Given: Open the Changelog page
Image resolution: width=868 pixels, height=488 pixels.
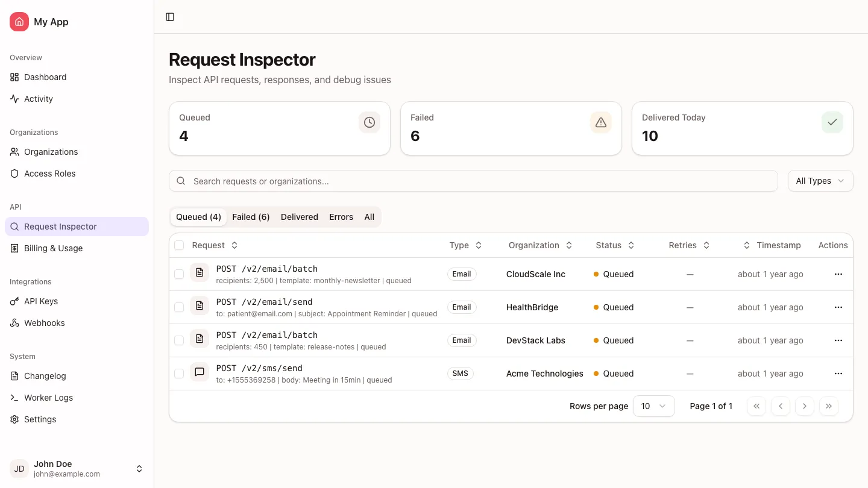Looking at the screenshot, I should pyautogui.click(x=45, y=376).
